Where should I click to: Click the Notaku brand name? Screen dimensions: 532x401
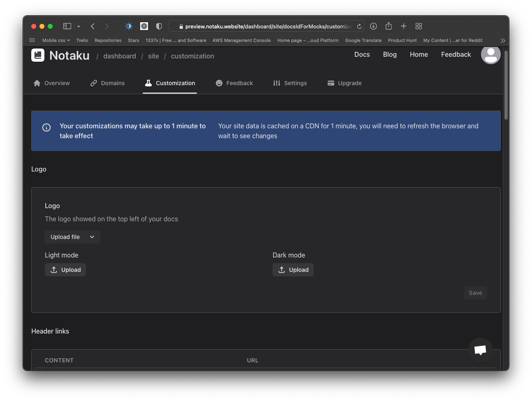pos(69,56)
